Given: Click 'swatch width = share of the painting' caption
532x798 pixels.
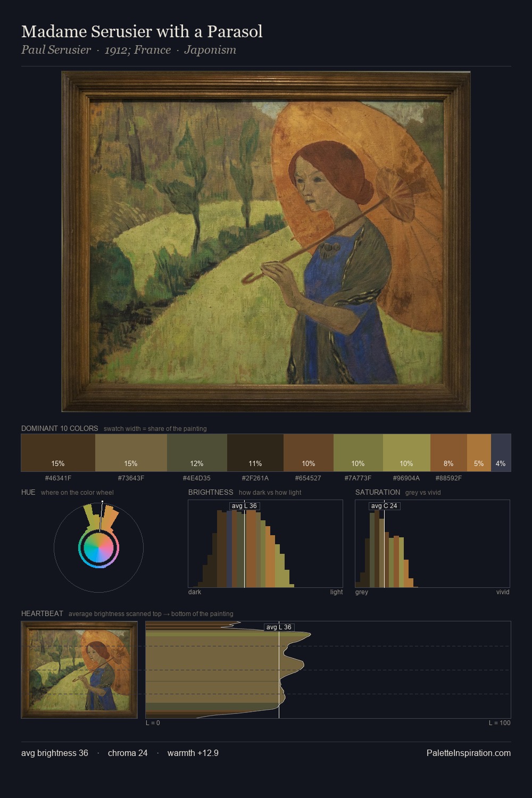Looking at the screenshot, I should coord(155,429).
